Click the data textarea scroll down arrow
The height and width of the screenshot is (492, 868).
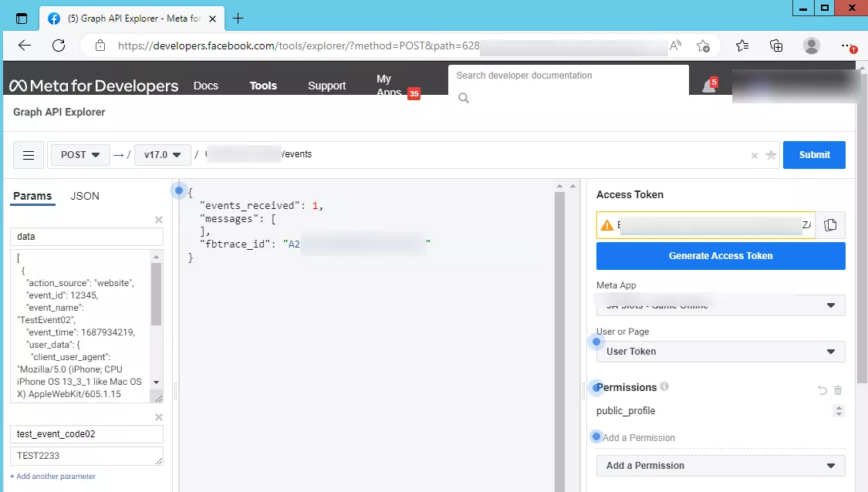[156, 382]
